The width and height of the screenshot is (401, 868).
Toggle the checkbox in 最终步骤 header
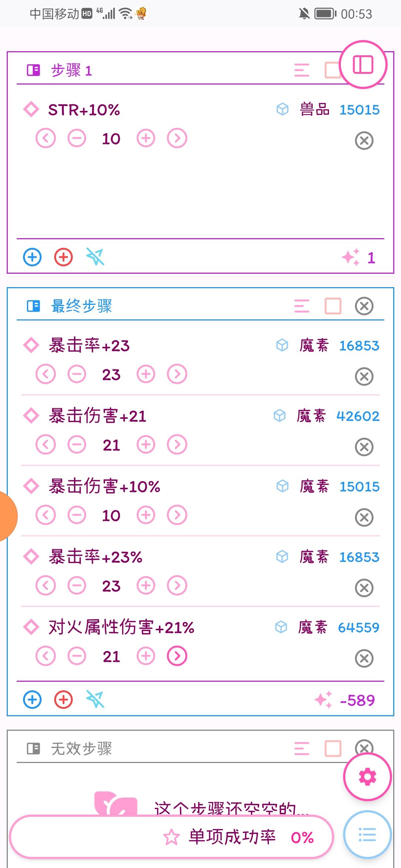coord(333,306)
